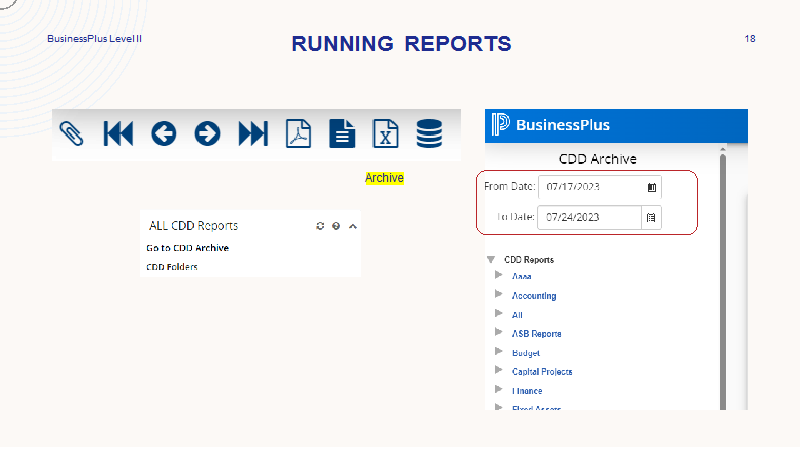Expand the Budget folder

[x=498, y=352]
